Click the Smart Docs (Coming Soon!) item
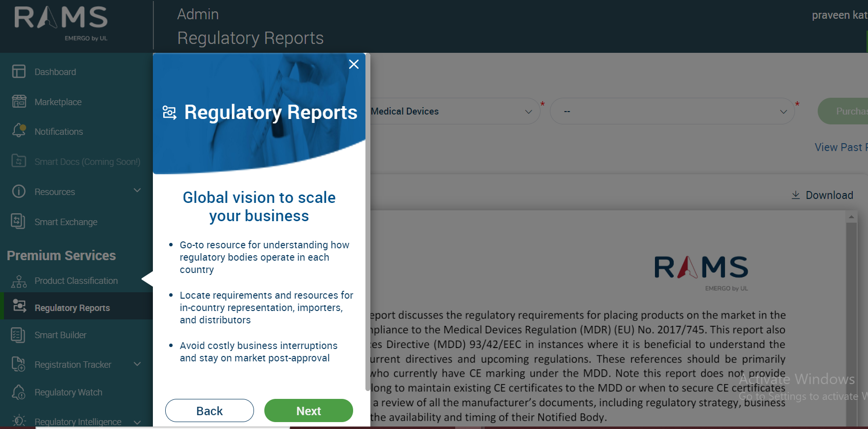The height and width of the screenshot is (429, 868). click(x=87, y=162)
